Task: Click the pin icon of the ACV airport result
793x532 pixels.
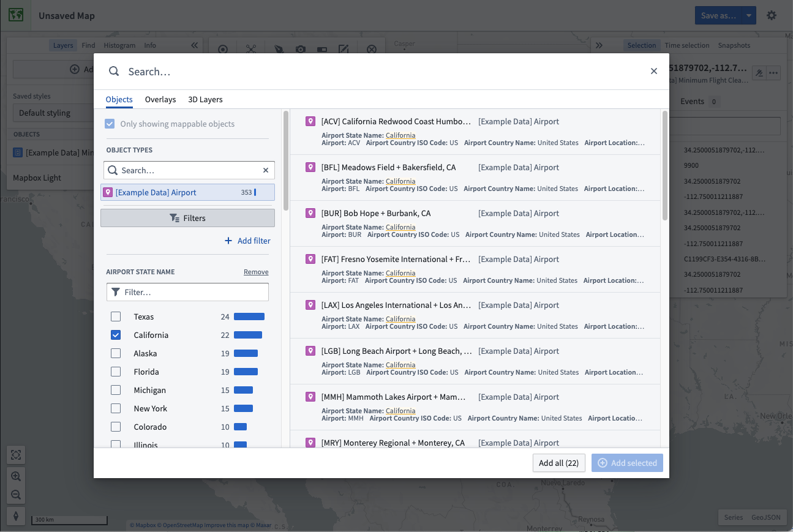Action: pos(310,121)
